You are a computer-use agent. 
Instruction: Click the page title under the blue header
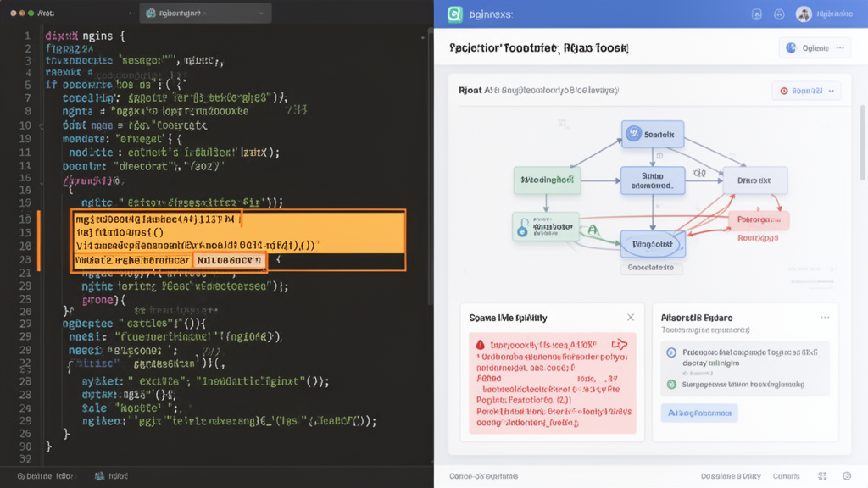[x=538, y=48]
